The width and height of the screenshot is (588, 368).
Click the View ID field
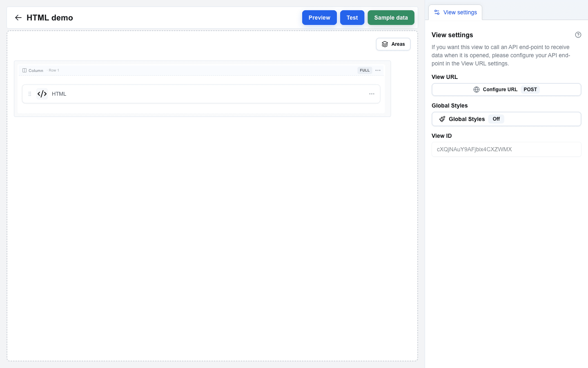click(506, 149)
